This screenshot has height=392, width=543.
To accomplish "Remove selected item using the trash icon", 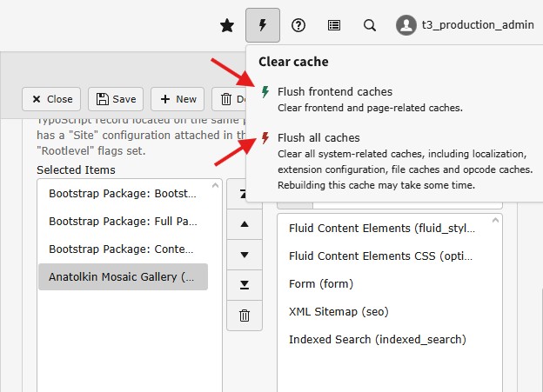I will [x=245, y=316].
